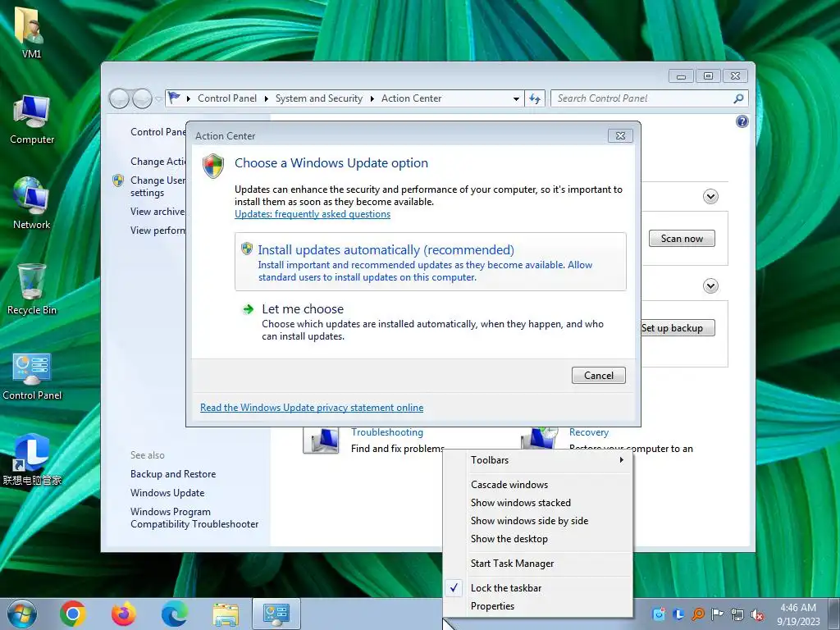Click the Control Panel taskbar button
The height and width of the screenshot is (630, 840).
[x=276, y=614]
